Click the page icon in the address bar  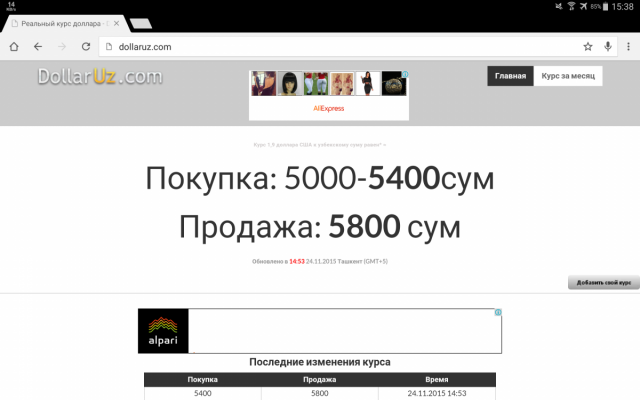109,47
